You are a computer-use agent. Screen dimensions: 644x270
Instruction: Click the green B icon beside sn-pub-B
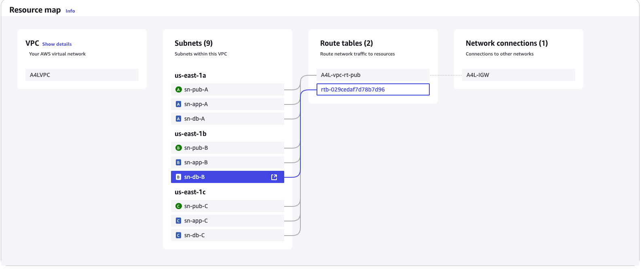point(178,148)
